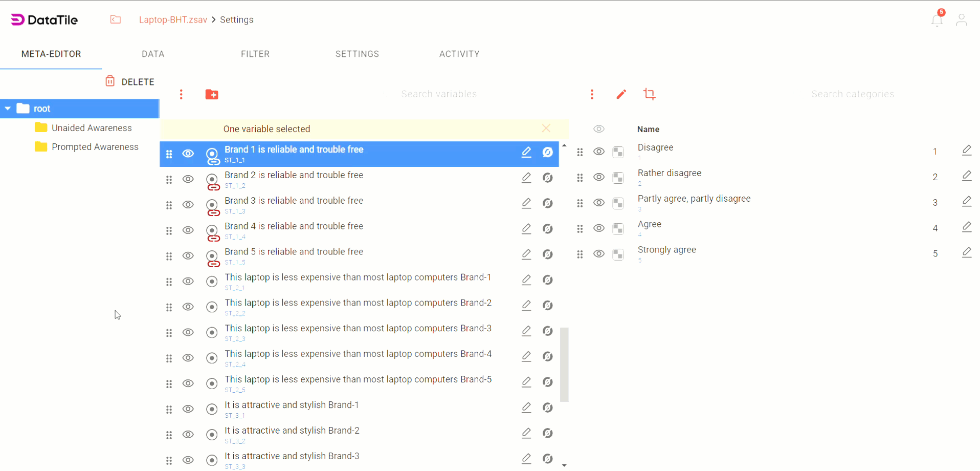Switch to the DATA tab
Screen dimensions: 980x471
[x=153, y=54]
